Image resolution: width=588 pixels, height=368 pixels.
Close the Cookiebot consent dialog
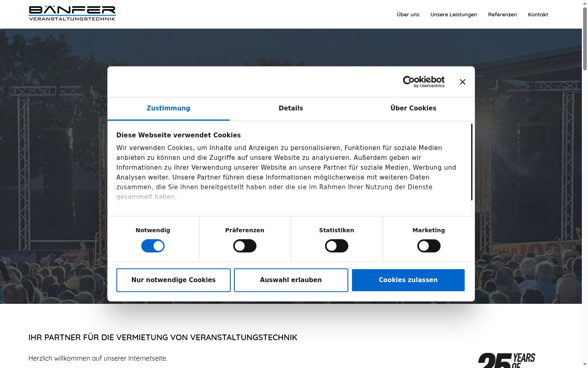click(x=462, y=82)
